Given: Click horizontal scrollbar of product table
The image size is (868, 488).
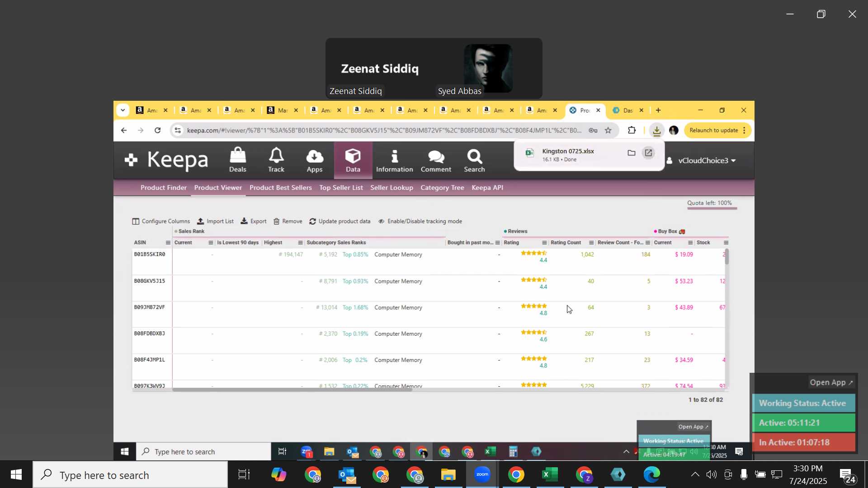Looking at the screenshot, I should (292, 389).
